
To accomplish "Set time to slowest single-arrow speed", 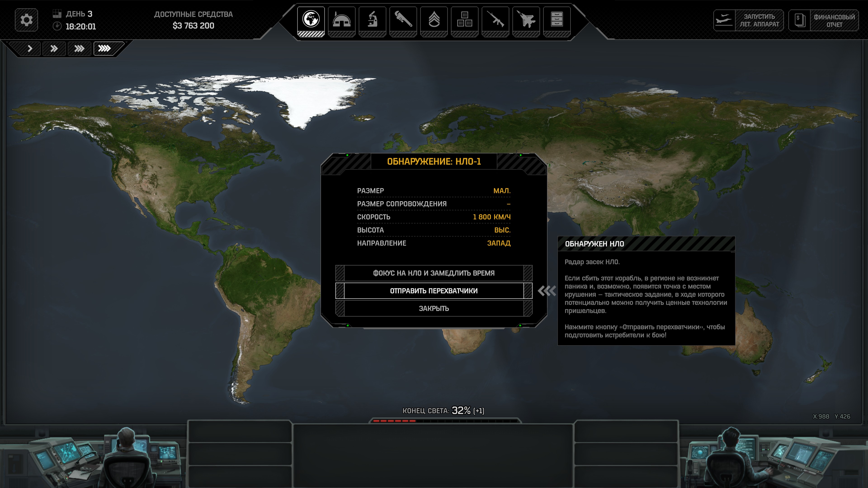I will tap(30, 49).
